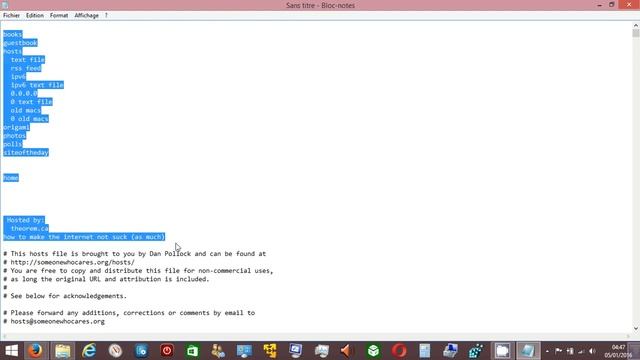Open the light blue document taskbar icon
The width and height of the screenshot is (640, 360).
[x=424, y=351]
